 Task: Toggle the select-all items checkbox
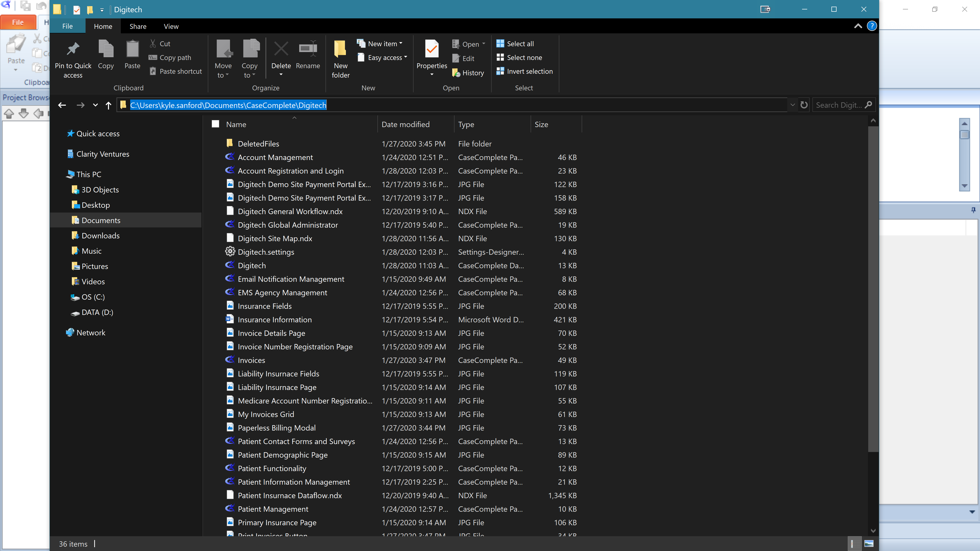pyautogui.click(x=215, y=124)
